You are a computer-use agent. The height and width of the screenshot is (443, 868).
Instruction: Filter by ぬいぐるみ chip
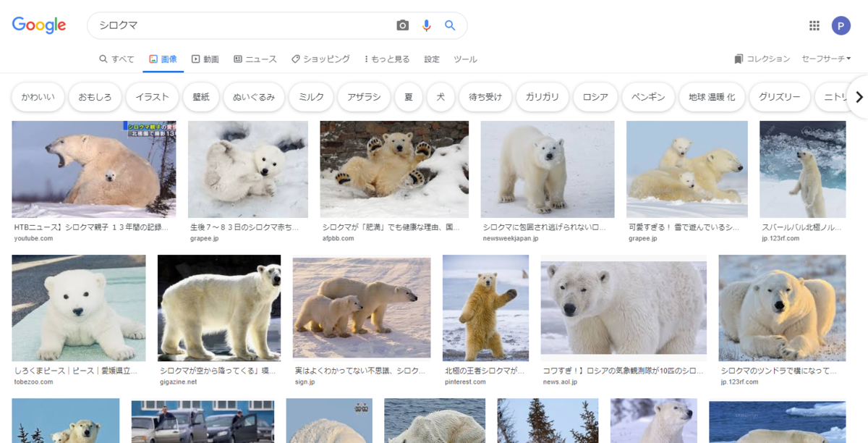(x=253, y=96)
